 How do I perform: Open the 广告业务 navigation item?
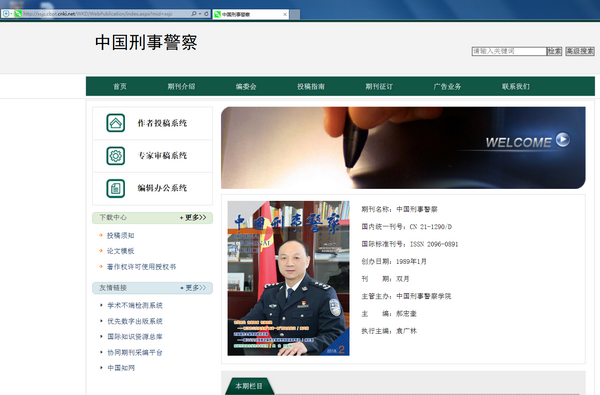(x=447, y=87)
